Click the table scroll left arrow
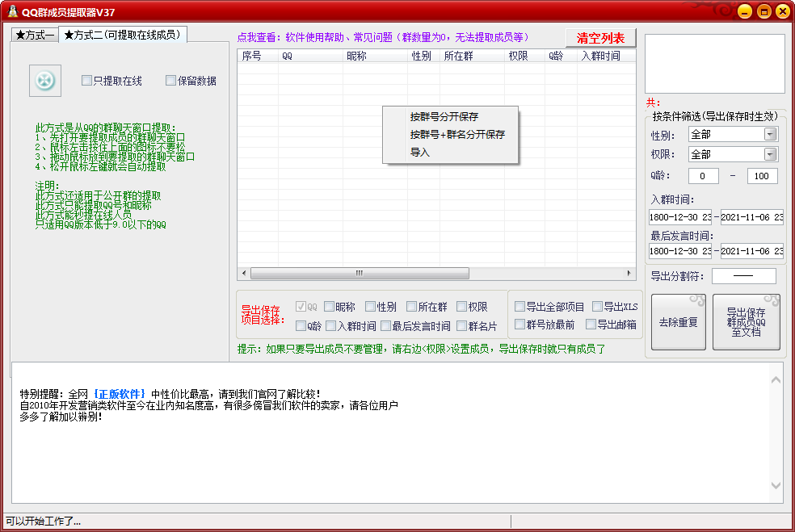Viewport: 795px width, 532px height. (x=244, y=273)
